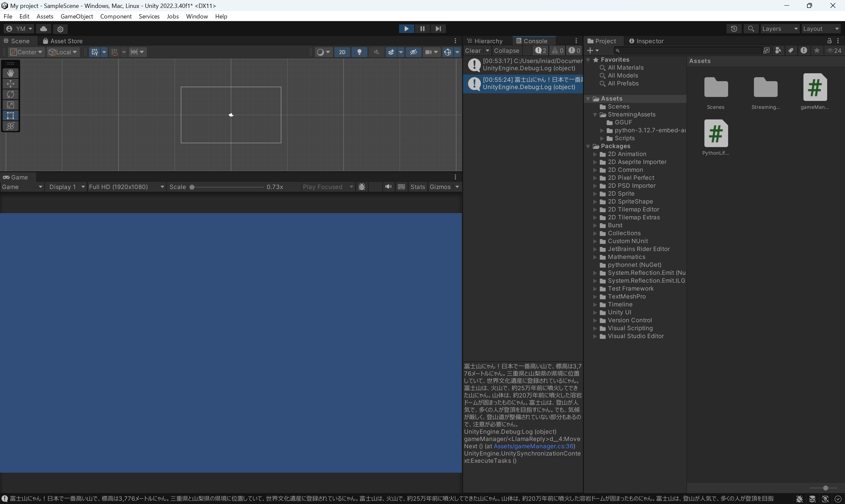Open the Full HD resolution dropdown in Game view
This screenshot has height=504, width=845.
[x=126, y=187]
